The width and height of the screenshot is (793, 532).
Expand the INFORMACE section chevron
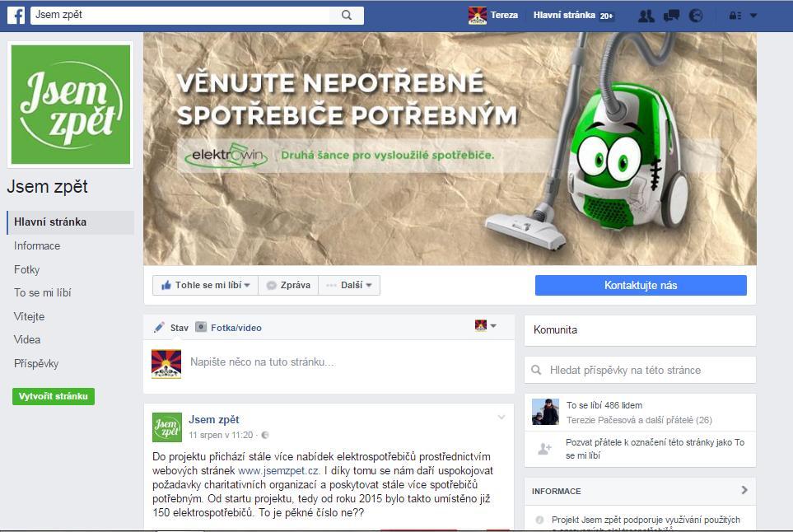(x=744, y=490)
